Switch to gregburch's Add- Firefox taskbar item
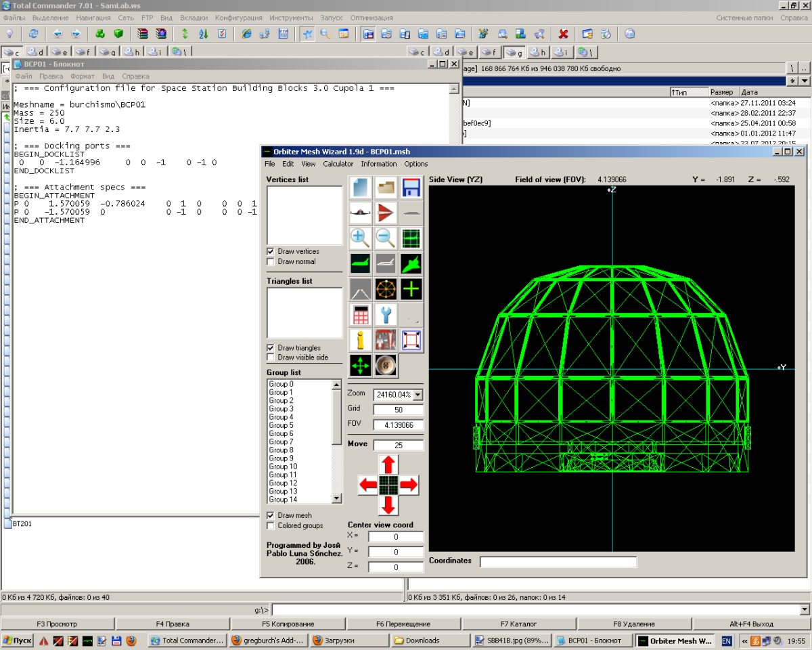 [x=267, y=641]
